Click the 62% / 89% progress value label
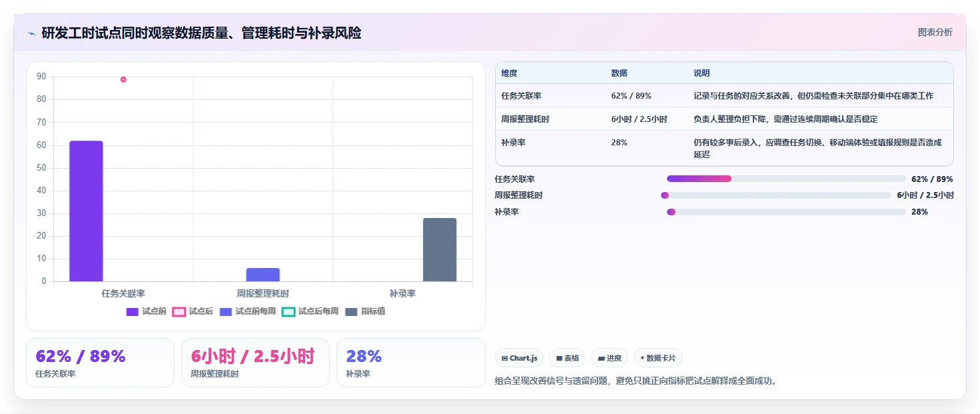 932,179
